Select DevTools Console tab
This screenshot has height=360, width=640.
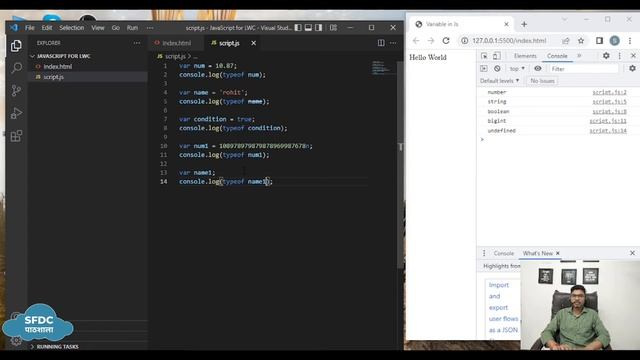pyautogui.click(x=557, y=56)
